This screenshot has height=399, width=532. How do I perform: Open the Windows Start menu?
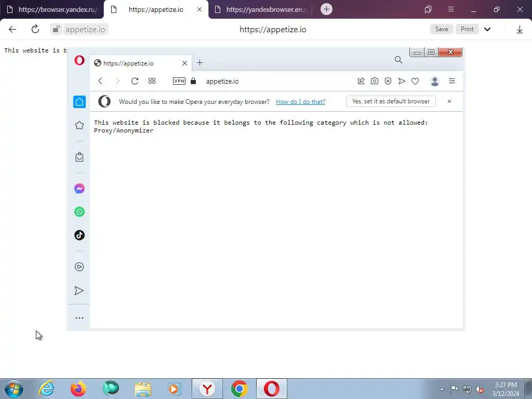tap(14, 389)
